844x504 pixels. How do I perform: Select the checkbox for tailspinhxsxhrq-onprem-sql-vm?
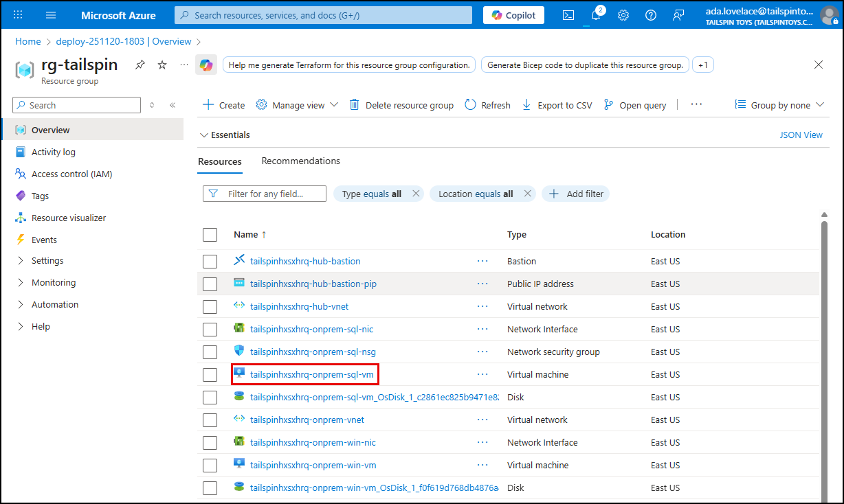point(210,374)
